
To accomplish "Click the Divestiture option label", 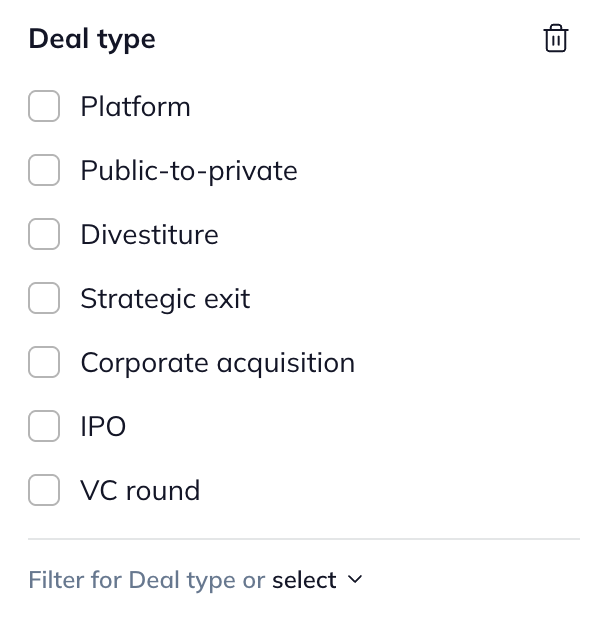I will click(x=149, y=235).
